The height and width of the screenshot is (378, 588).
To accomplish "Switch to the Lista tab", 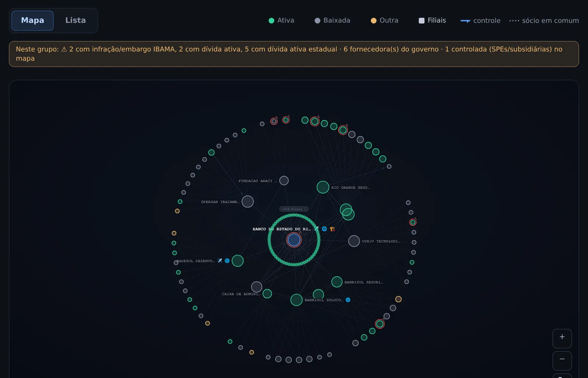I will coord(75,21).
